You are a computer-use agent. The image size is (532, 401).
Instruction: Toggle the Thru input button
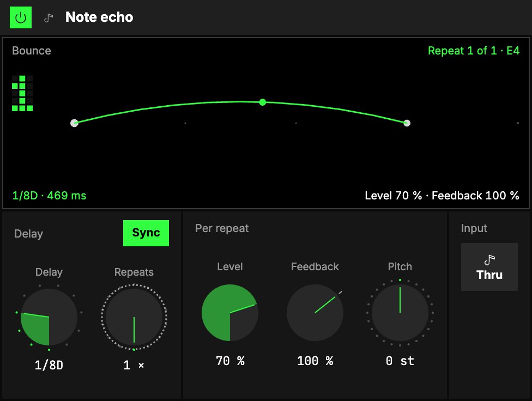(x=489, y=267)
